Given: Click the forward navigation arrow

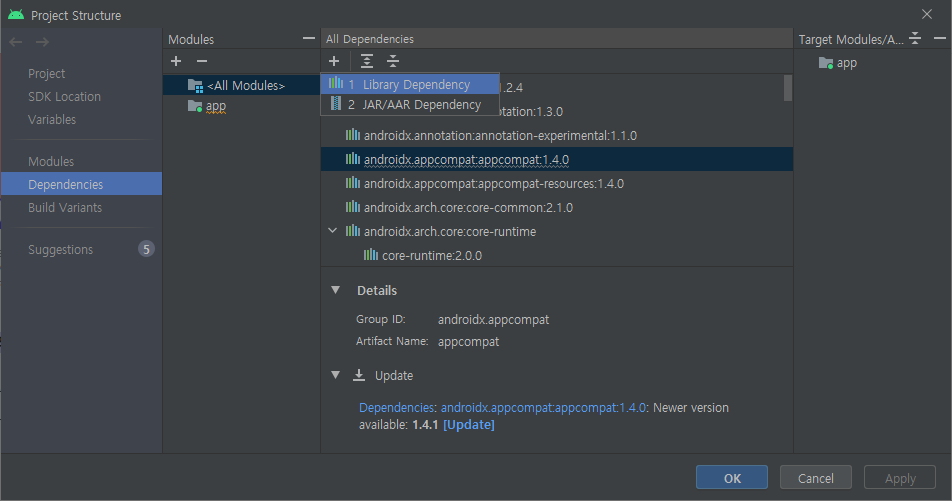Looking at the screenshot, I should 42,42.
